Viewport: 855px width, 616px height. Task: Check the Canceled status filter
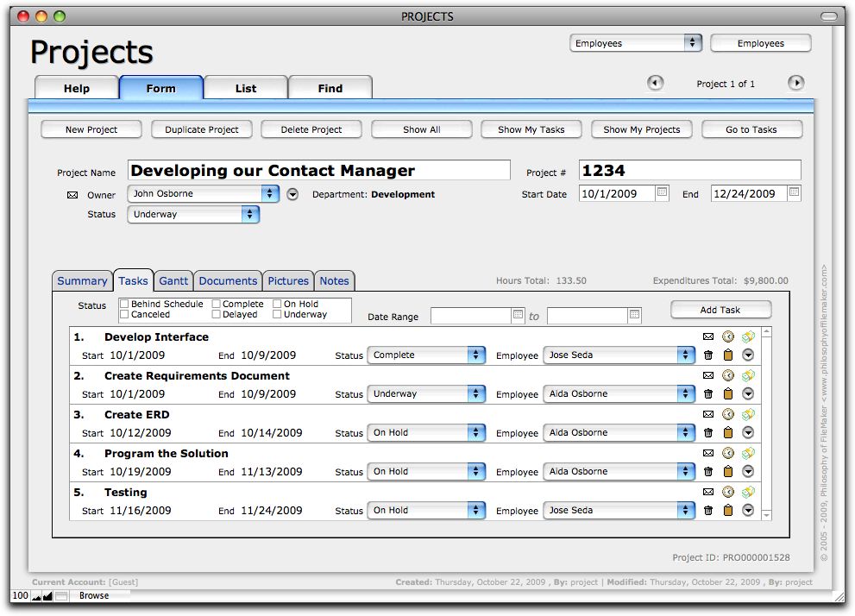(x=124, y=314)
